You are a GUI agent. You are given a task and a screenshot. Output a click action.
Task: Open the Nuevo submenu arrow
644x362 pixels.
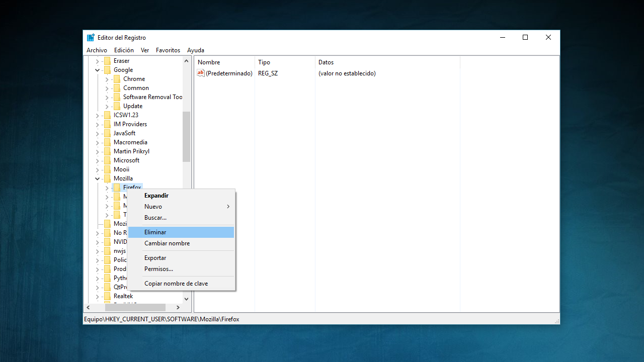(228, 207)
